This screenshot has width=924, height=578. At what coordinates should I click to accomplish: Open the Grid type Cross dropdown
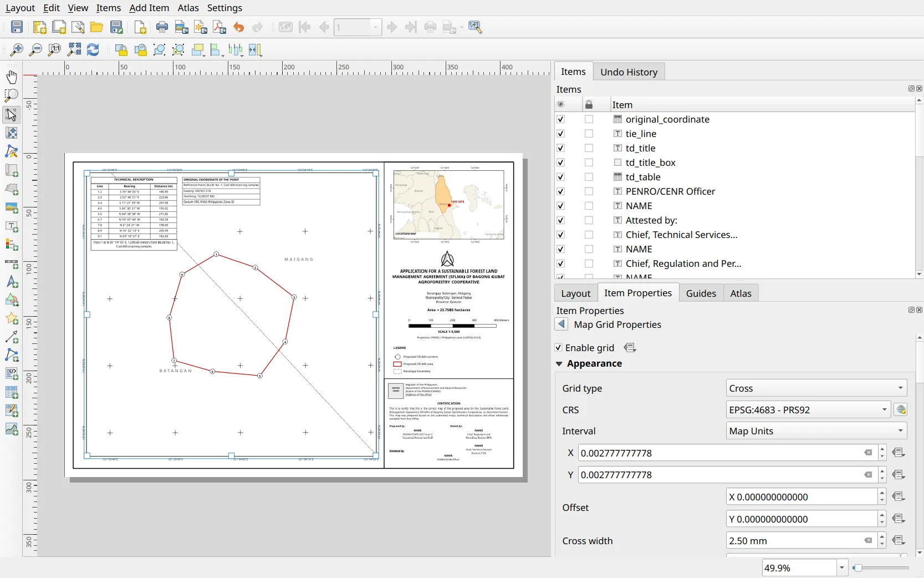(x=816, y=388)
